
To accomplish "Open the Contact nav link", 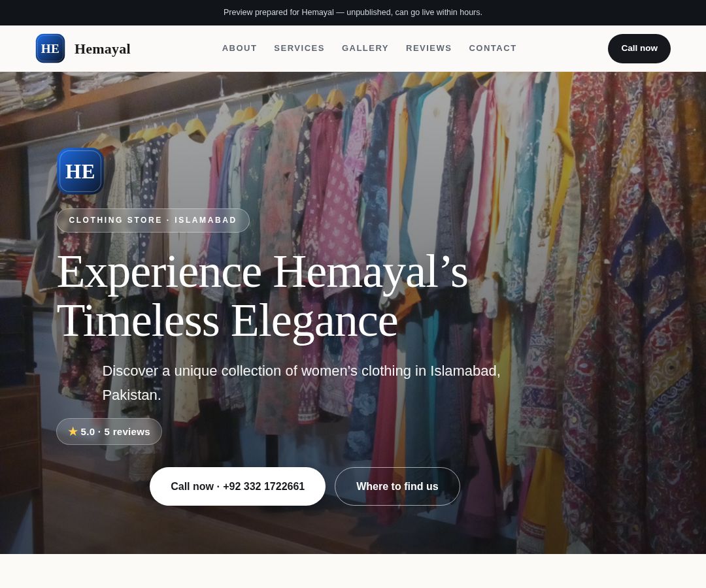I will pos(493,48).
